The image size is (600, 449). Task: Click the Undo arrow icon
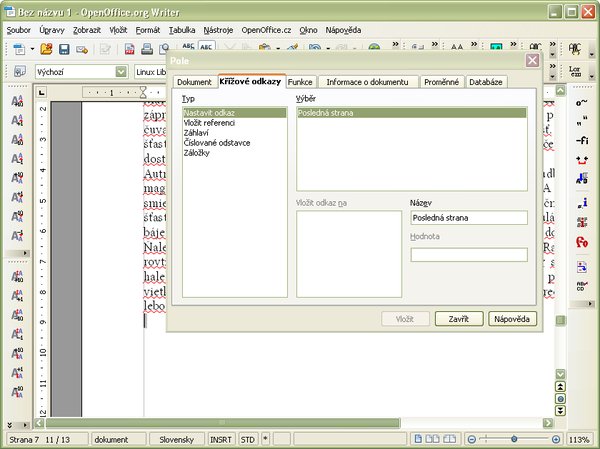[315, 48]
